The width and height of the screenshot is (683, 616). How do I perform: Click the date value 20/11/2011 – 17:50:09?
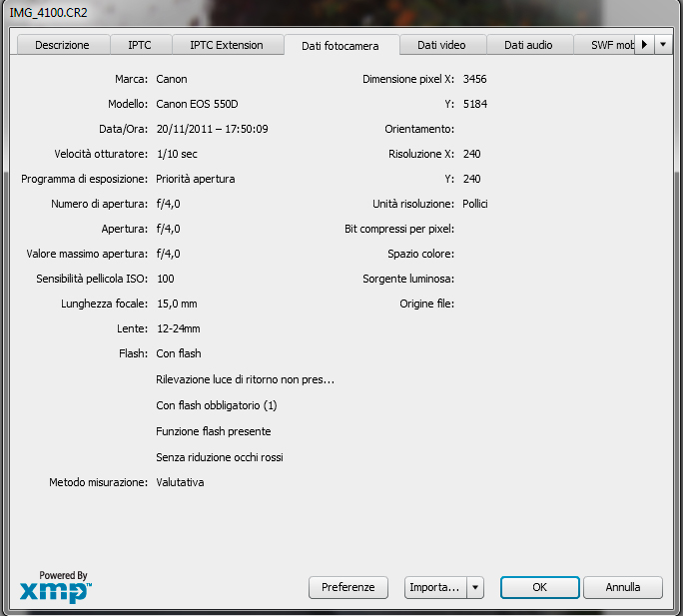(212, 129)
